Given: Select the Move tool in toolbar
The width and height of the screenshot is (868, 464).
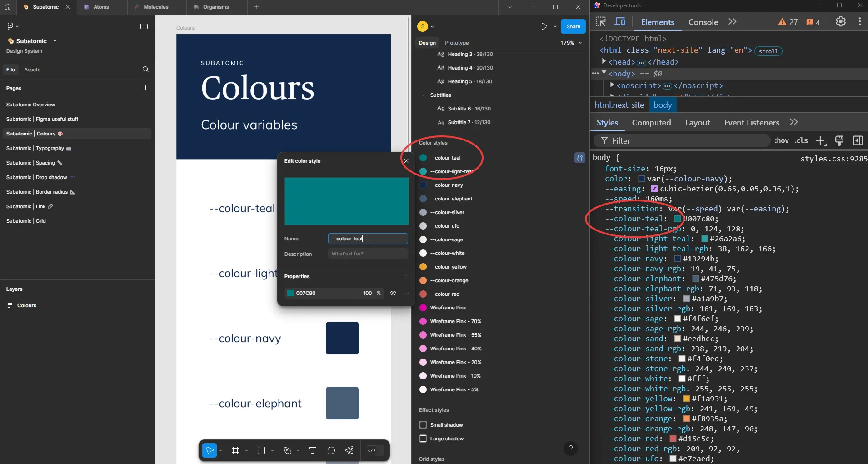Looking at the screenshot, I should [x=210, y=450].
